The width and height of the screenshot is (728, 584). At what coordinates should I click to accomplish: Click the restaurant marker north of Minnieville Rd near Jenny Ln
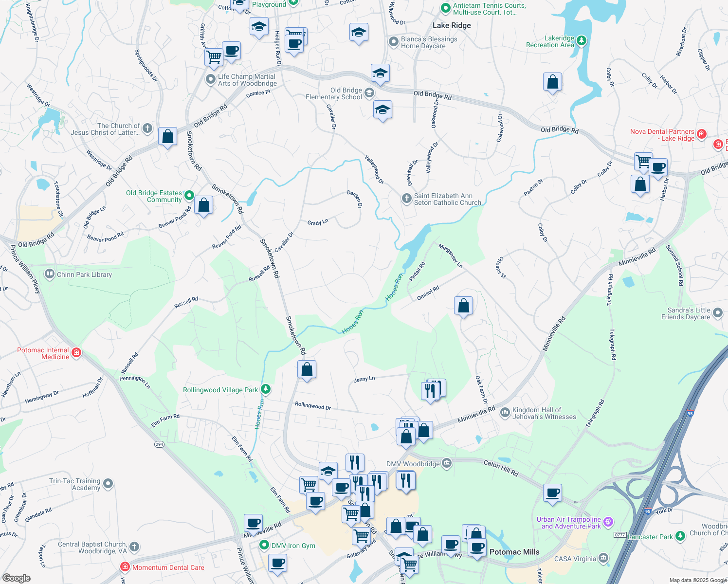pos(431,391)
